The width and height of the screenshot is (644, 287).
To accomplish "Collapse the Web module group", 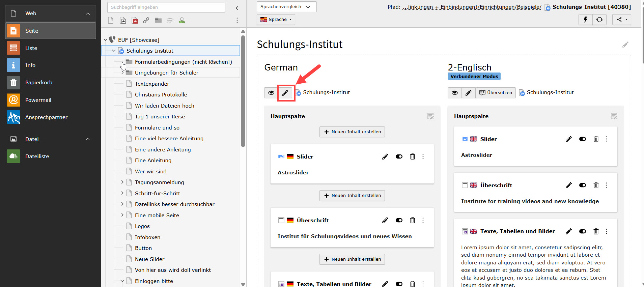I will (x=88, y=13).
